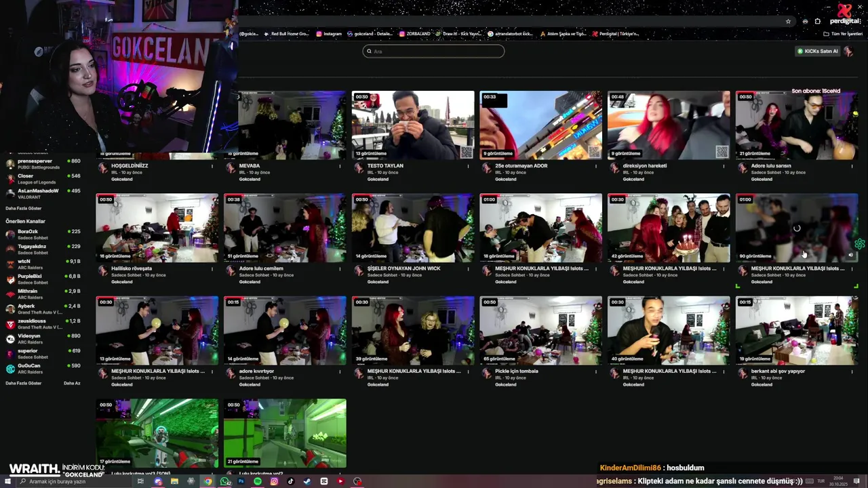Open the clip titled direksiyon hareketi

click(645, 166)
